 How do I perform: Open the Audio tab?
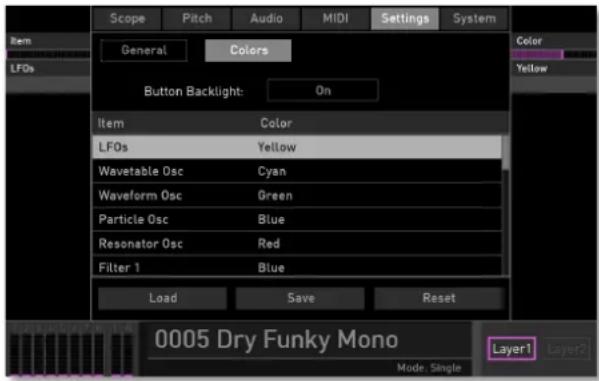266,18
